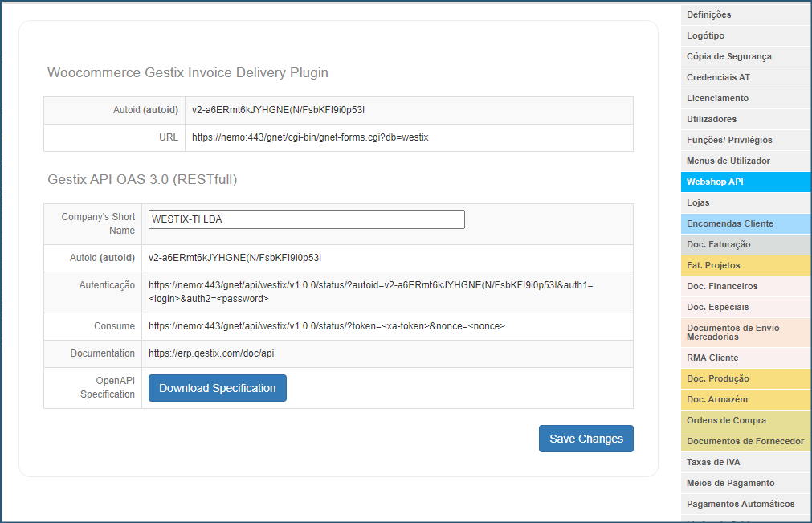Select Meios de Pagamento item
The width and height of the screenshot is (812, 523).
(x=745, y=483)
